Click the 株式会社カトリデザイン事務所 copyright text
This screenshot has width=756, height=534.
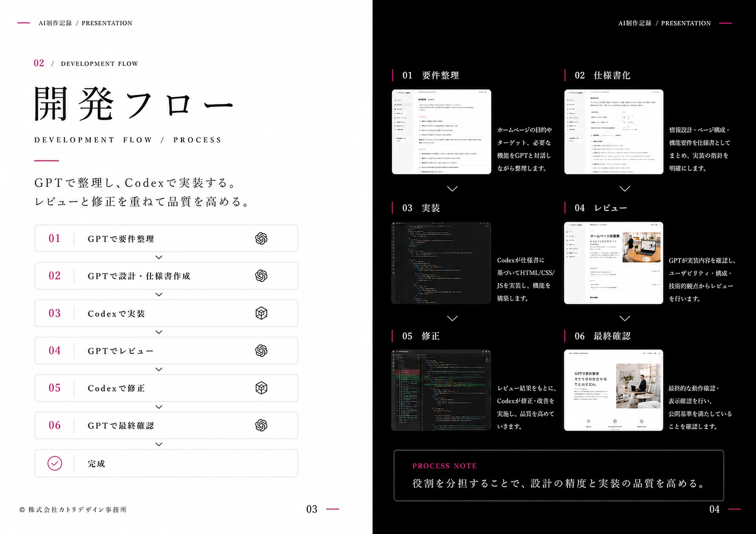click(73, 509)
